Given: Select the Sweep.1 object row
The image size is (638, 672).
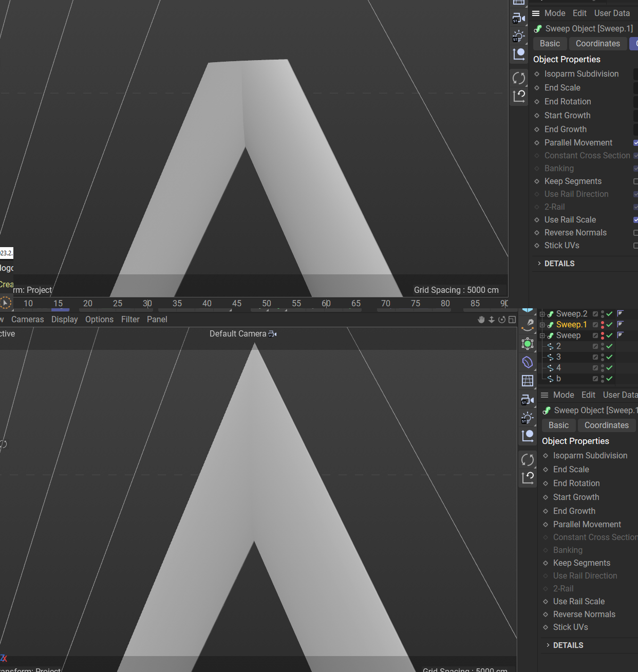Looking at the screenshot, I should 571,325.
